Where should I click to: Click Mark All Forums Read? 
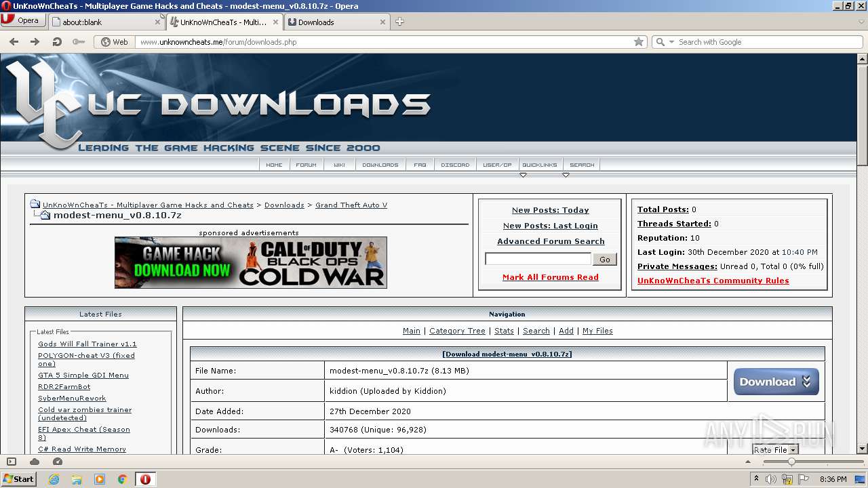click(551, 277)
